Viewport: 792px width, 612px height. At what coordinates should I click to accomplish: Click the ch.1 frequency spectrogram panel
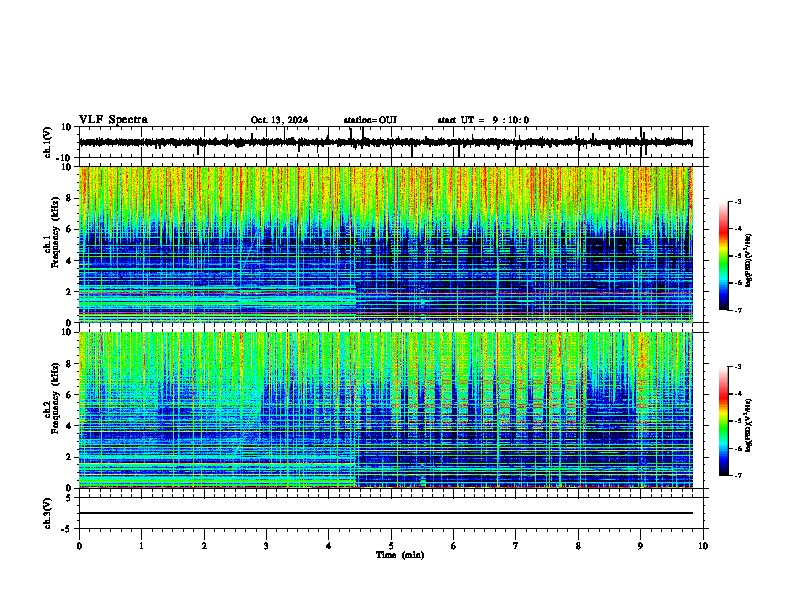click(x=385, y=244)
